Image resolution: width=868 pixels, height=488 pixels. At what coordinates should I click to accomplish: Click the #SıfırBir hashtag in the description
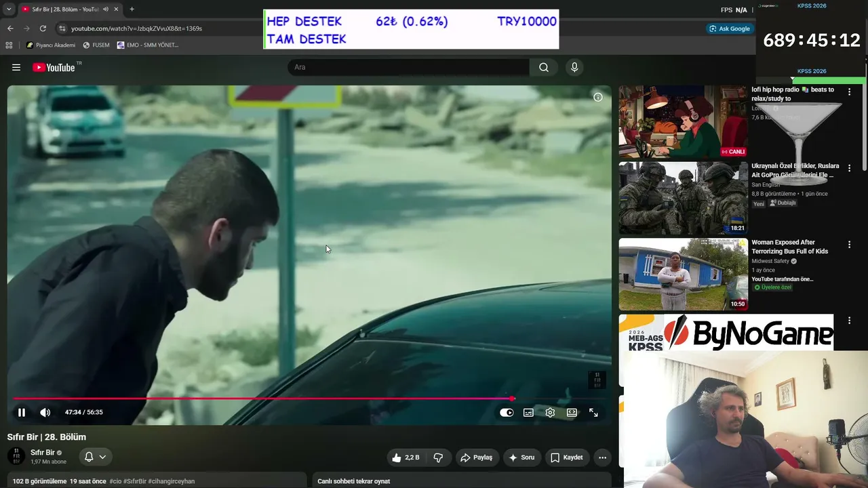(135, 481)
